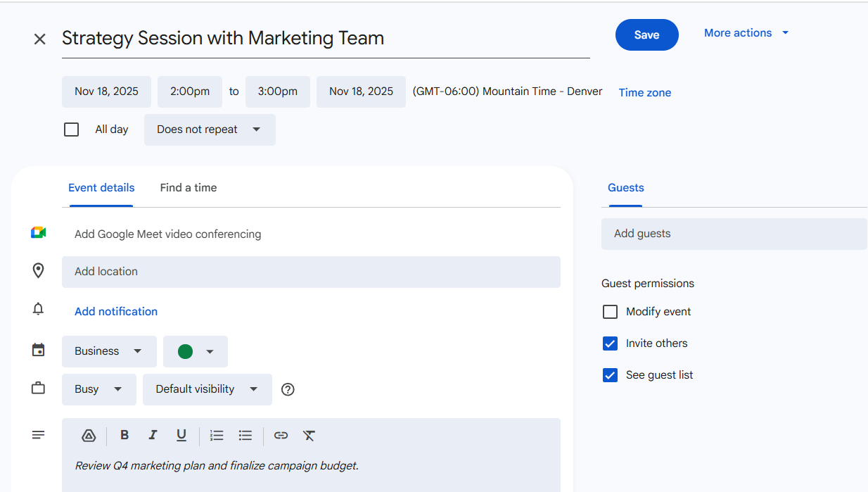Click the Google Drive attachment icon
The height and width of the screenshot is (492, 868).
[89, 436]
